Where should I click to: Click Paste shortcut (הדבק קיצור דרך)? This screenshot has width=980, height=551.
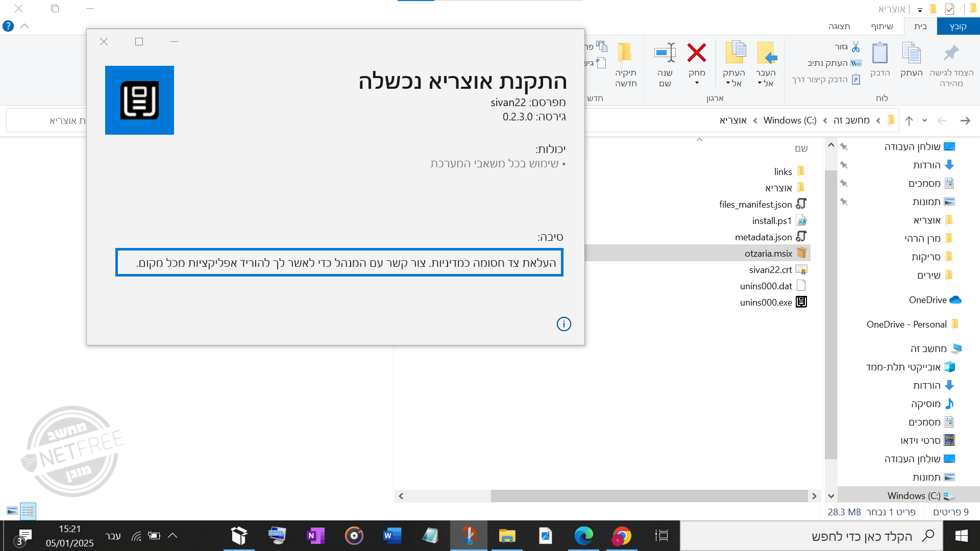[x=826, y=79]
